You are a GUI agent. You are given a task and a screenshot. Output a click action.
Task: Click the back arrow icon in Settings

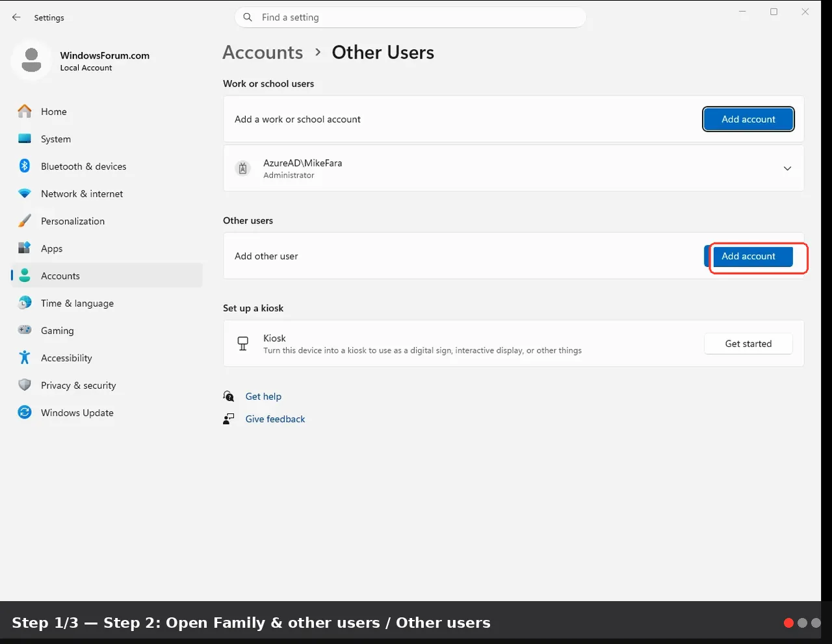click(16, 18)
